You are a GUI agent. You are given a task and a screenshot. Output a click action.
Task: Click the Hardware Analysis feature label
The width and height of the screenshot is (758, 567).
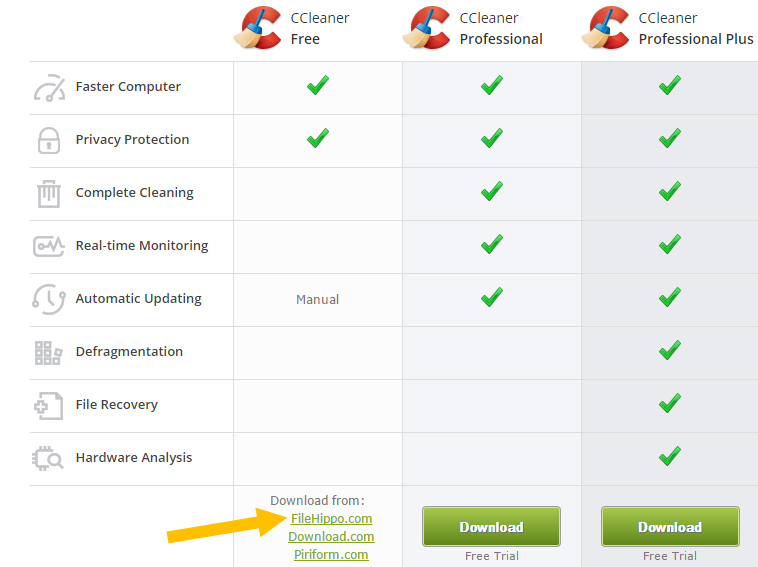134,457
